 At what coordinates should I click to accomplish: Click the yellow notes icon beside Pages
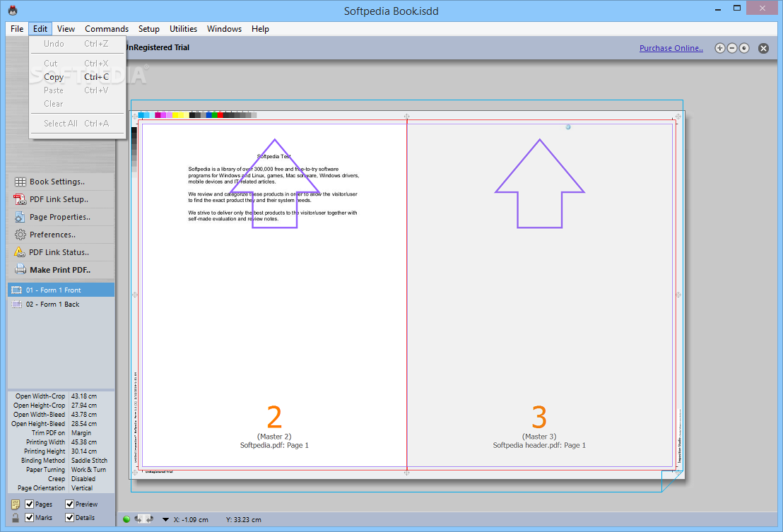click(x=16, y=504)
